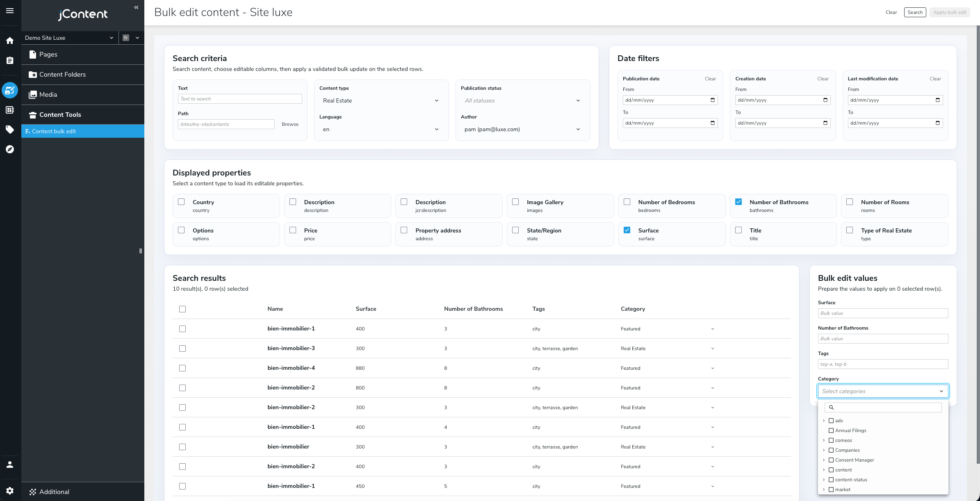Open the hamburger navigation menu

[10, 11]
